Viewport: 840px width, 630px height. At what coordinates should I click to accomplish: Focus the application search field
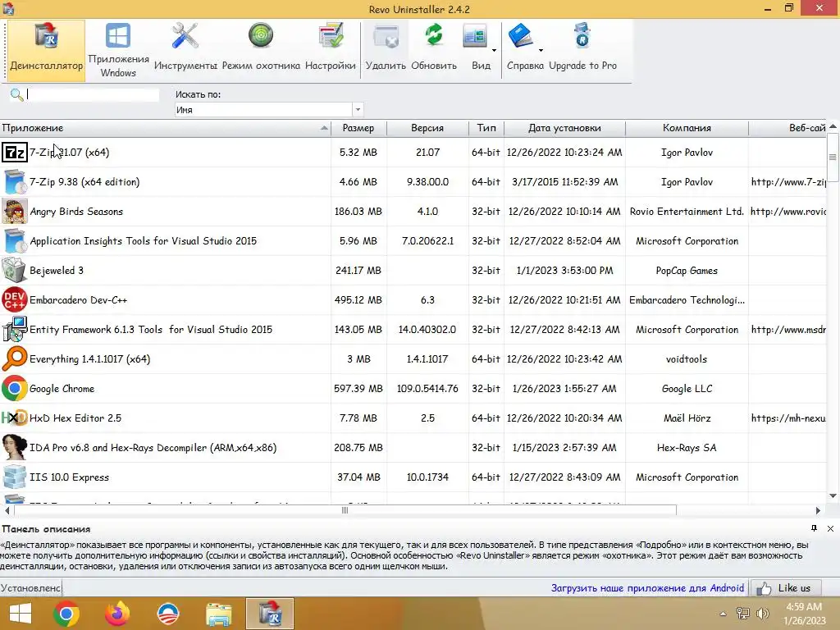(93, 95)
